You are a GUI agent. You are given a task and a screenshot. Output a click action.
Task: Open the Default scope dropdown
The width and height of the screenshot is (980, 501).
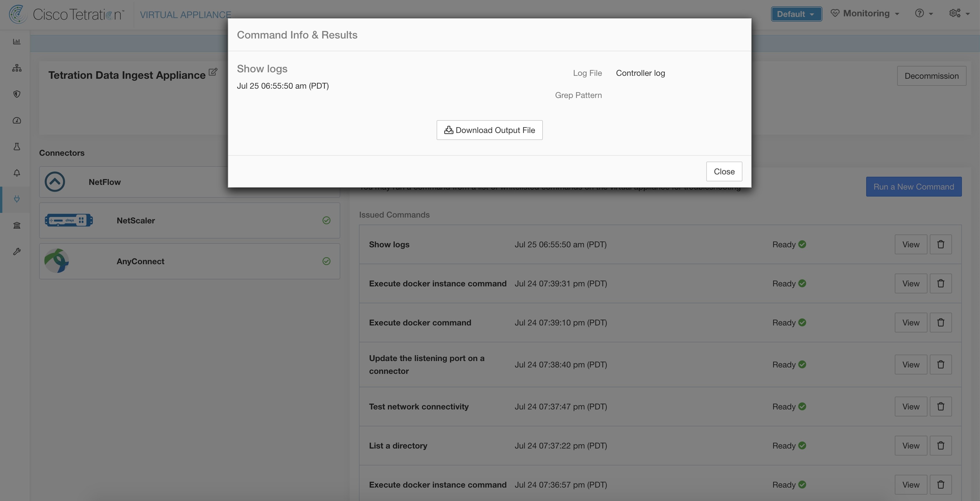[x=796, y=14]
